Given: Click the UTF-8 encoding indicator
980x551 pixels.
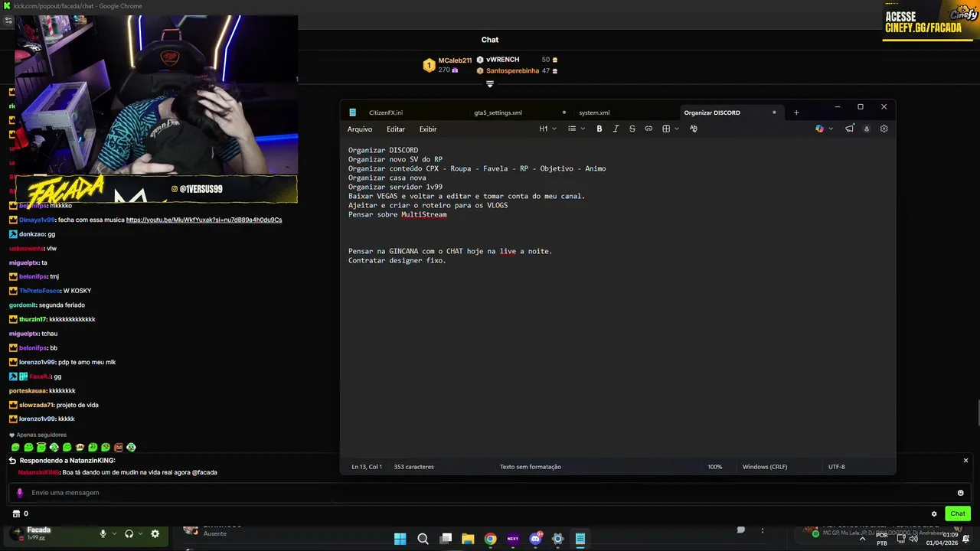Looking at the screenshot, I should [x=836, y=467].
